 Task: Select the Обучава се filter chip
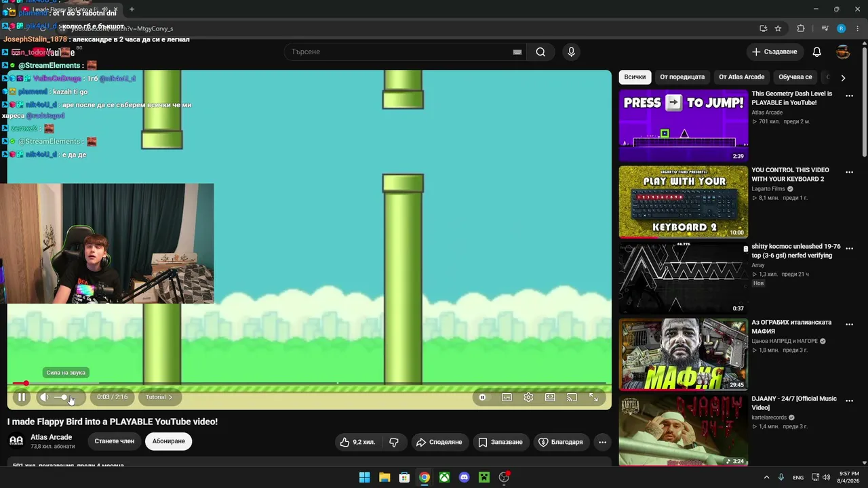click(x=795, y=77)
